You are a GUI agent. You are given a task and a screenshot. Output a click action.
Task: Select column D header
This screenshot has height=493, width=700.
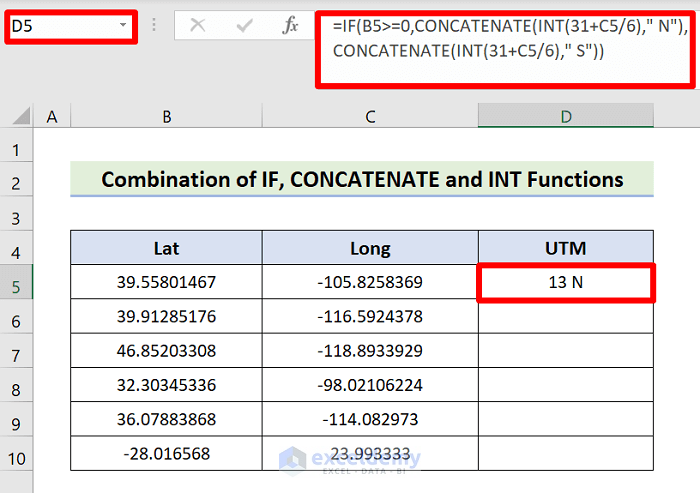pyautogui.click(x=566, y=117)
